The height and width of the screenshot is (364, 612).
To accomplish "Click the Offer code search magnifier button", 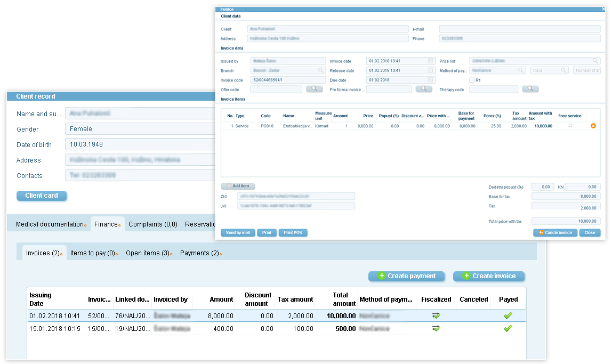I will 315,89.
